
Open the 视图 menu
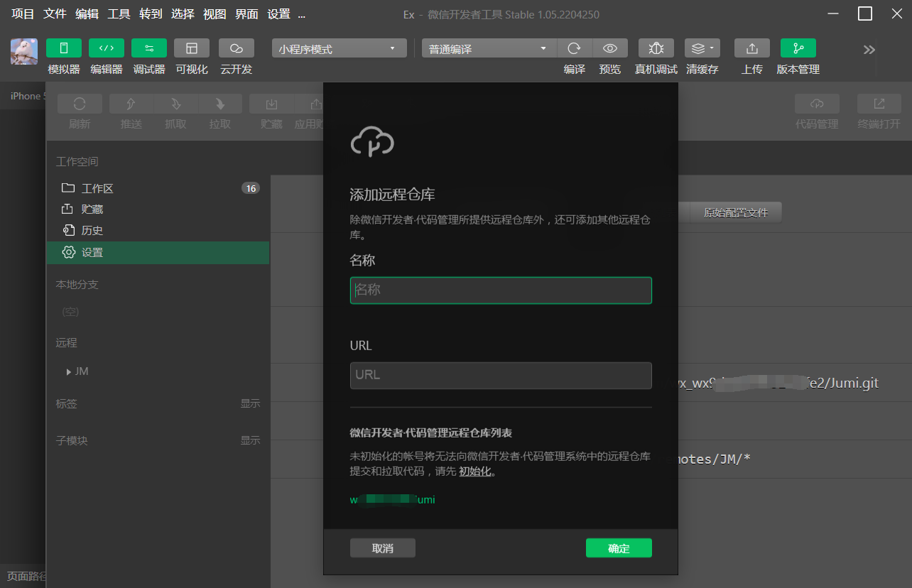click(215, 13)
